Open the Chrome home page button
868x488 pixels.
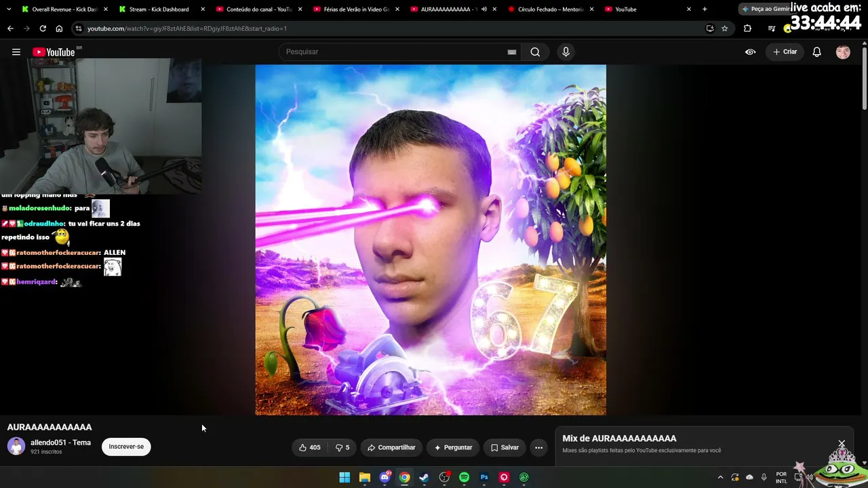(59, 28)
